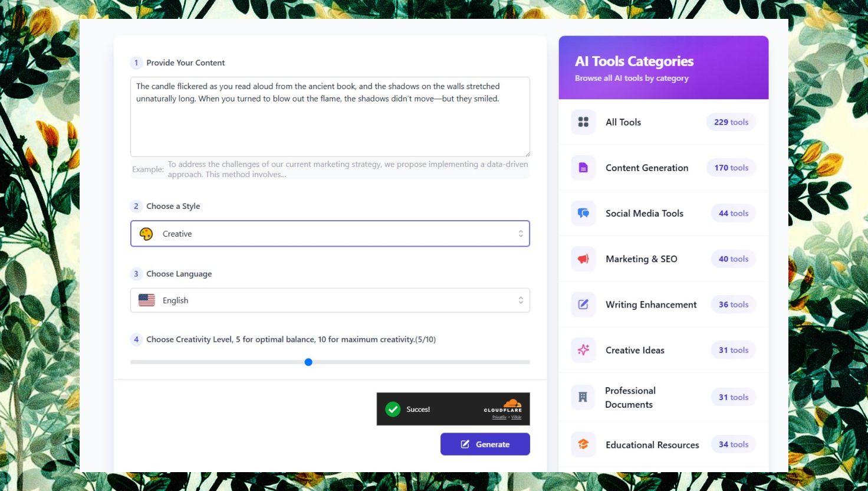Click the green success checkmark
The image size is (868, 491).
pos(393,409)
